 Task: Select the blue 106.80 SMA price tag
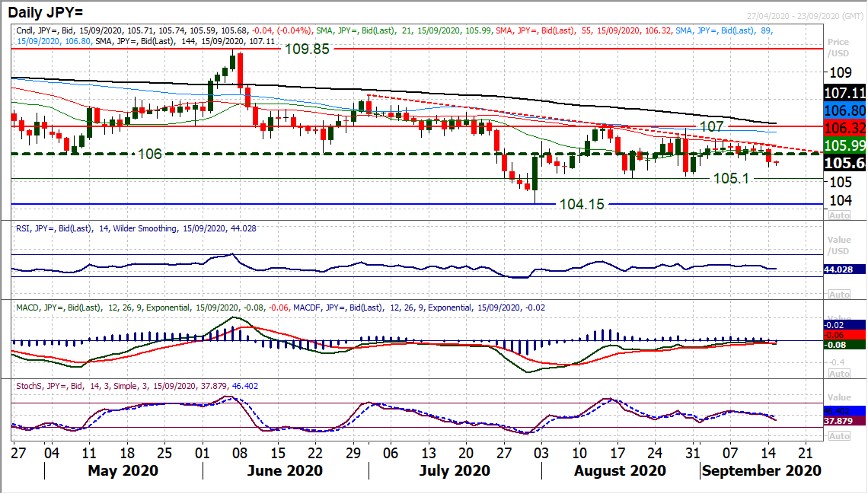coord(846,110)
